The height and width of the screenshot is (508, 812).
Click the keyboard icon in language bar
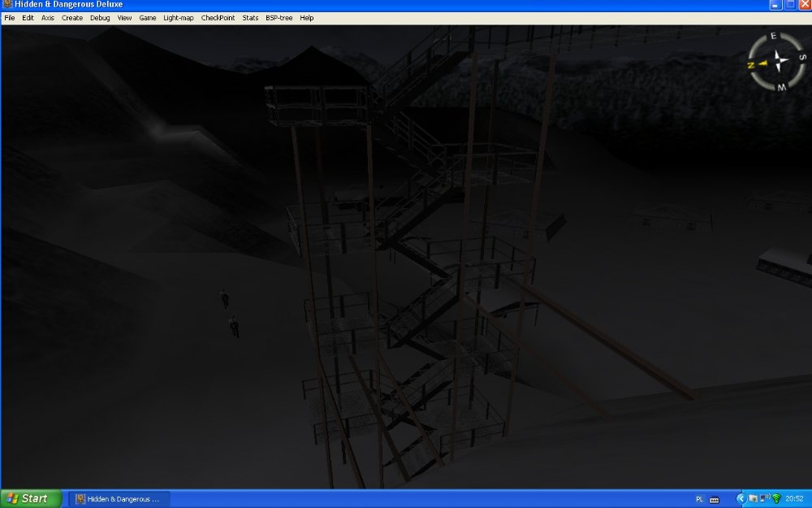[714, 500]
